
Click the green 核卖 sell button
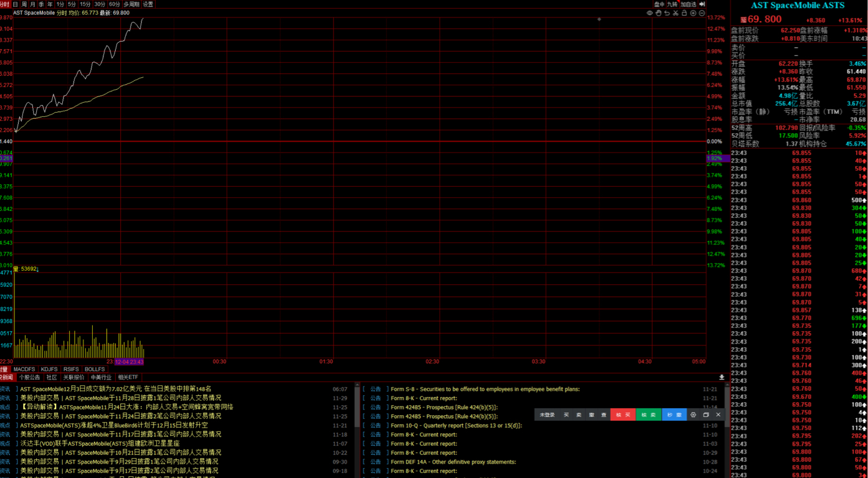click(648, 415)
